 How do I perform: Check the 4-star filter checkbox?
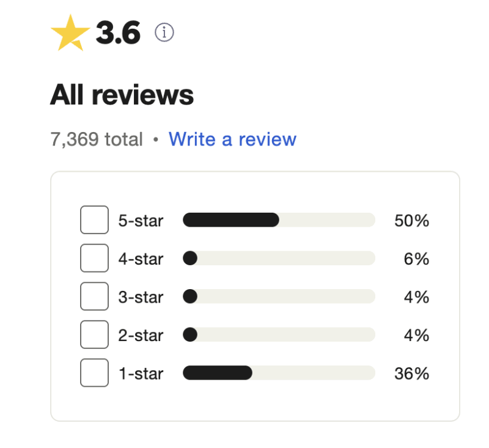click(95, 258)
